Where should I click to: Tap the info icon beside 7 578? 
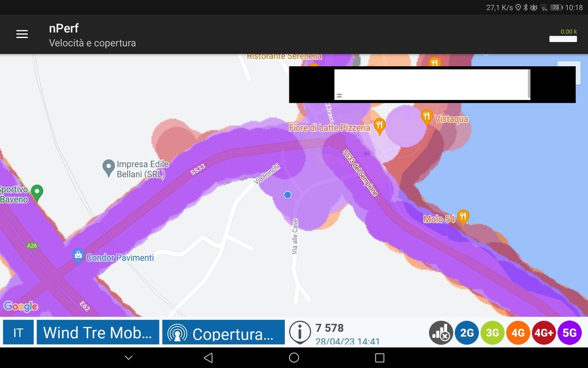(300, 332)
